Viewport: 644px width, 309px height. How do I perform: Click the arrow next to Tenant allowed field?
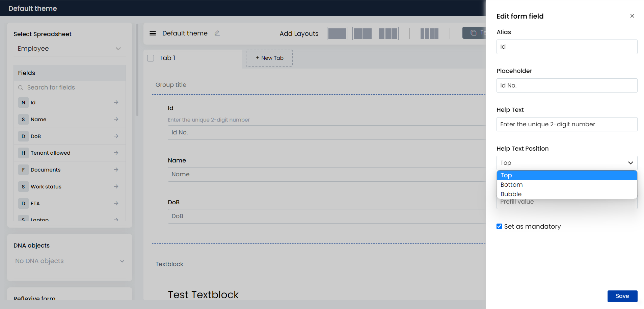coord(116,153)
